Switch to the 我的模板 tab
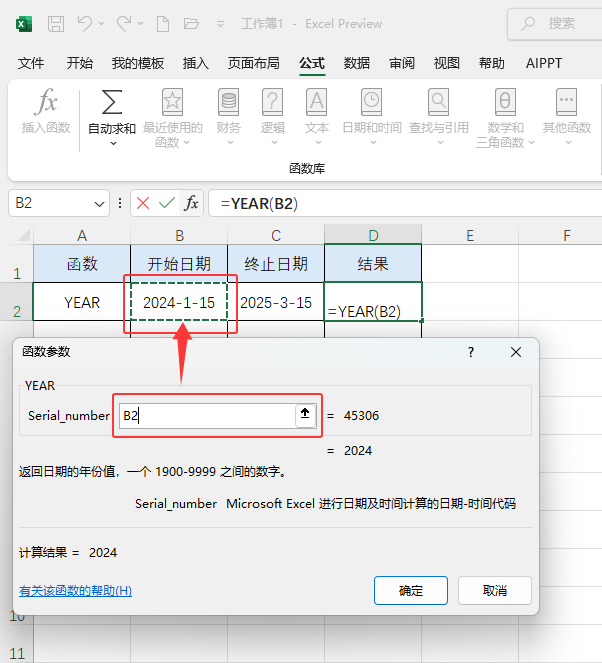 click(x=138, y=63)
